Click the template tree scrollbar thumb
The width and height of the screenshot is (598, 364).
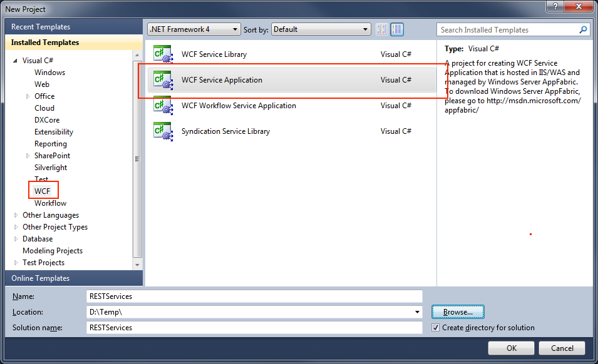[x=137, y=159]
